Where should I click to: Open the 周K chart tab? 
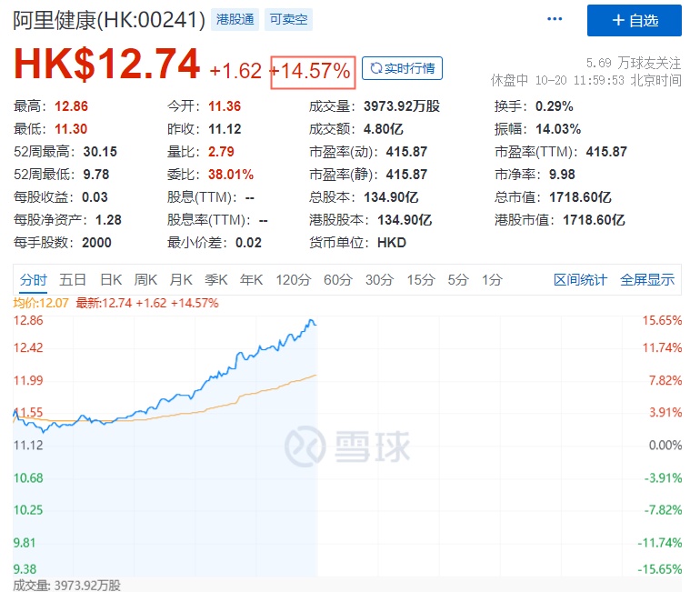[x=145, y=280]
